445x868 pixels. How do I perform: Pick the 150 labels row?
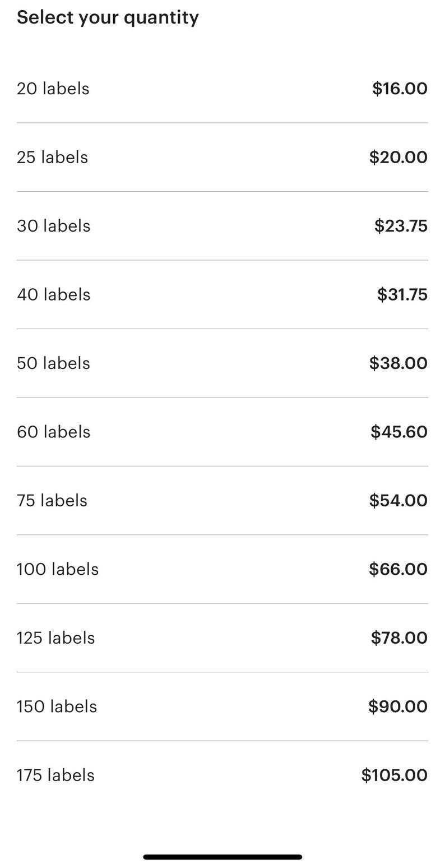click(222, 707)
